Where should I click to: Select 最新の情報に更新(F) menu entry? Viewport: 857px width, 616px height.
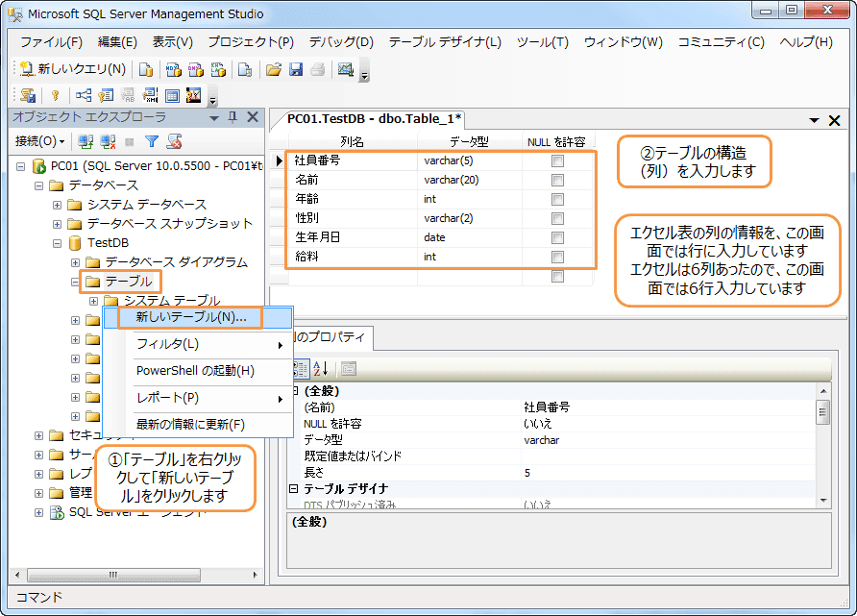(198, 425)
